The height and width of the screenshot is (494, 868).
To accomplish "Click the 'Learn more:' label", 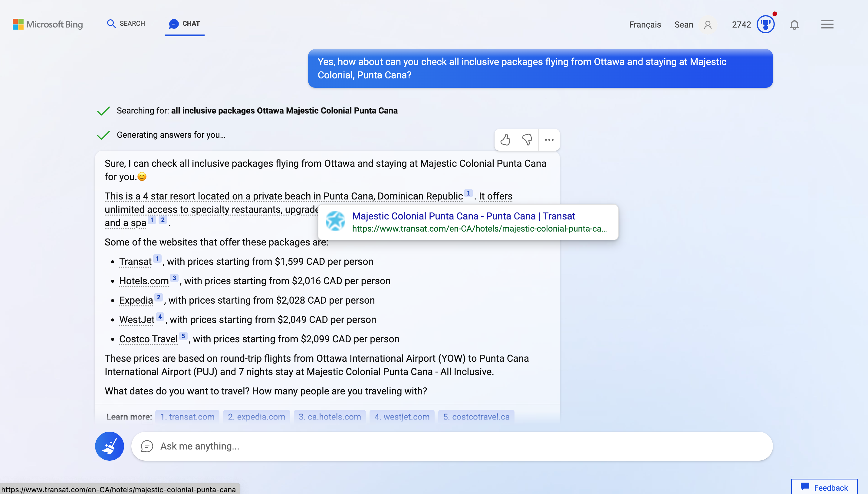I will click(x=129, y=417).
